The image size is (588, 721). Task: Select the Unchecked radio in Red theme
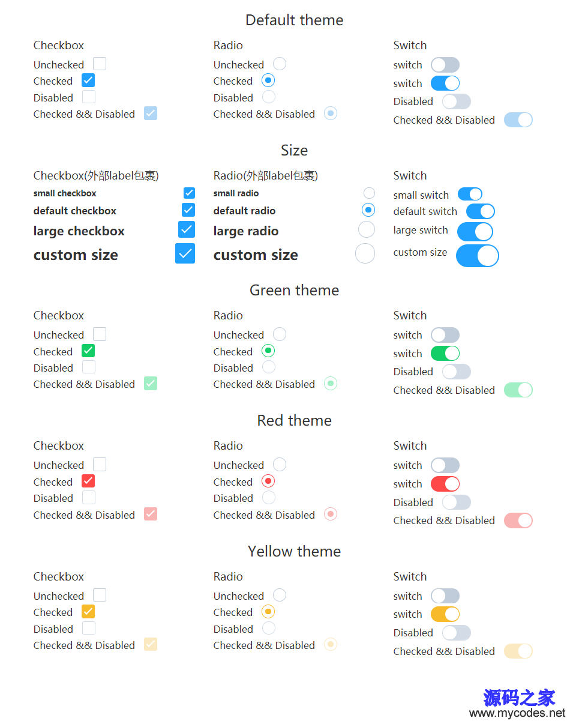coord(280,464)
